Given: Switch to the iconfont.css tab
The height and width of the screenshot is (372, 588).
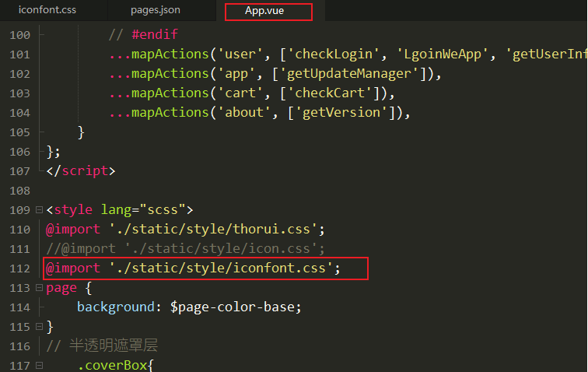Looking at the screenshot, I should (47, 10).
